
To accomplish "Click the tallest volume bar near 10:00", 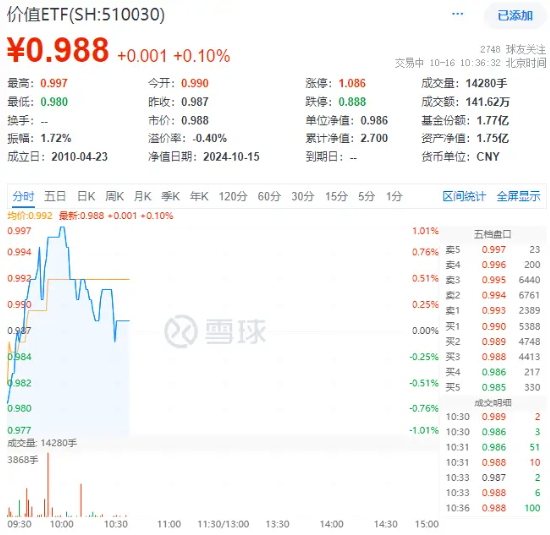I will click(x=48, y=484).
